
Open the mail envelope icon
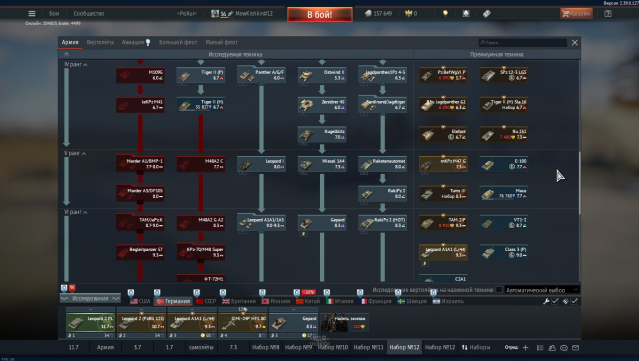(x=575, y=348)
